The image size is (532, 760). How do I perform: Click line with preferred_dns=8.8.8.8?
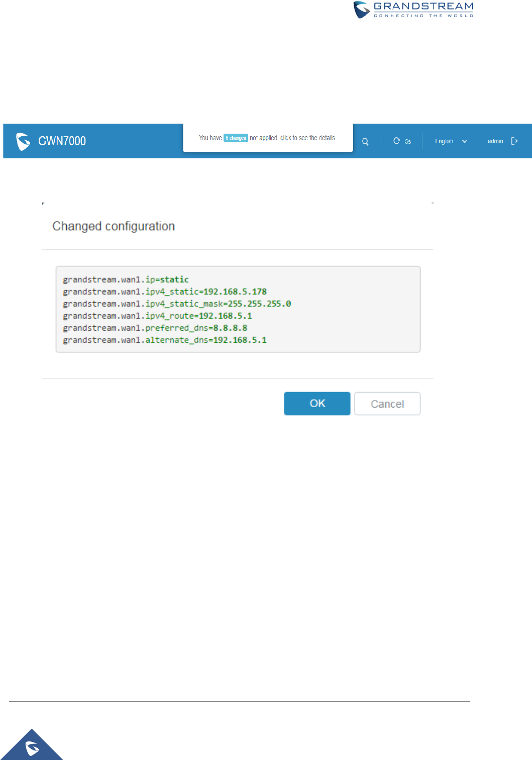tap(155, 328)
